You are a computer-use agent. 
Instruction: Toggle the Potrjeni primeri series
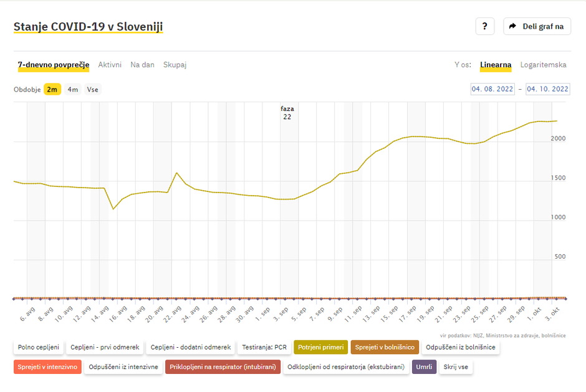point(320,347)
